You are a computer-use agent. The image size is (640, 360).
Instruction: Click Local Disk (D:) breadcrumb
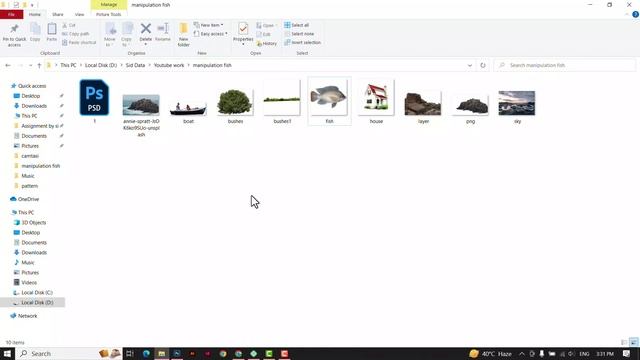point(101,65)
